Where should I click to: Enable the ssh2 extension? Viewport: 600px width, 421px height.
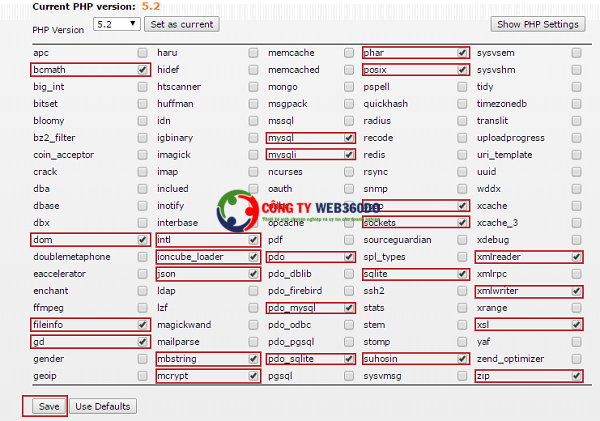(x=462, y=291)
